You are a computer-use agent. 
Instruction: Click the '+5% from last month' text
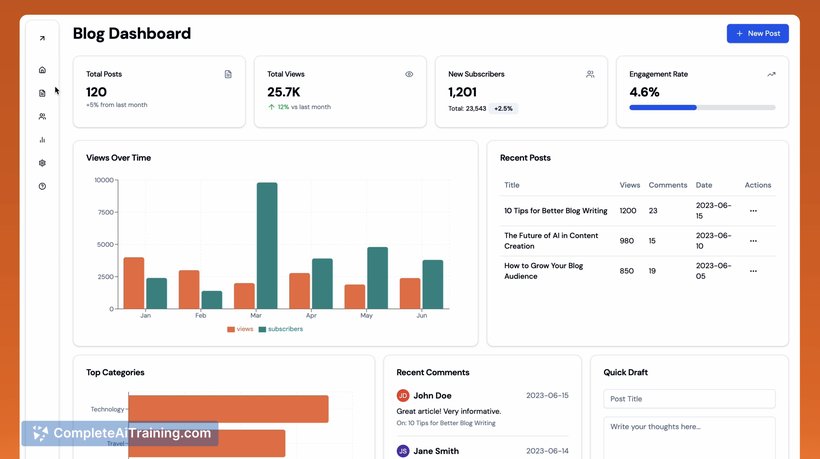click(x=117, y=105)
